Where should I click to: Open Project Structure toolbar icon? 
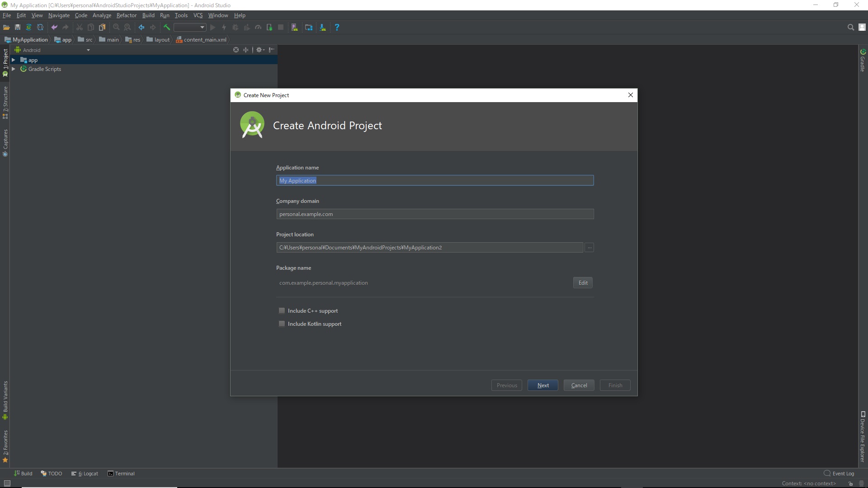click(309, 28)
